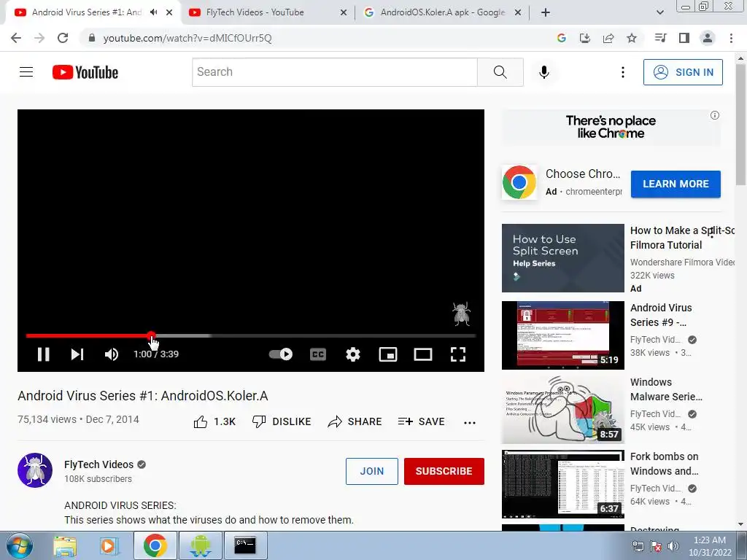Bookmark this page with star

click(x=632, y=38)
